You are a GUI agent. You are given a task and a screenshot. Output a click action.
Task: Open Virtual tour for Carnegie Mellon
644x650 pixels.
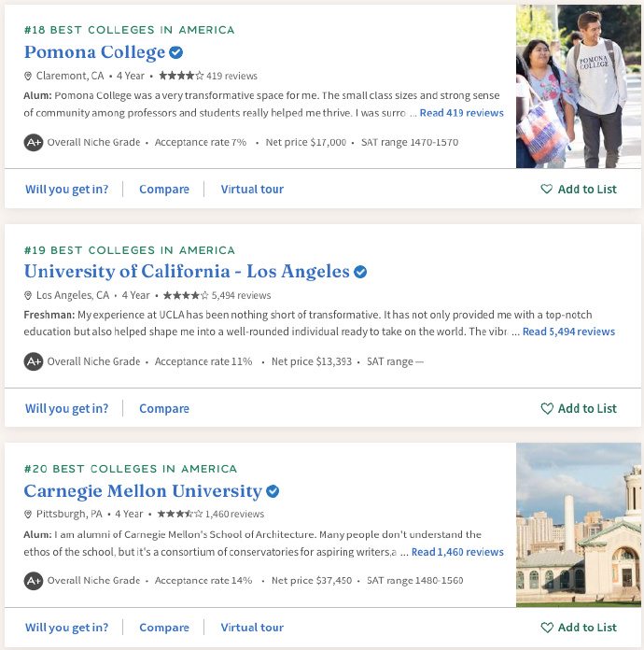pos(252,628)
